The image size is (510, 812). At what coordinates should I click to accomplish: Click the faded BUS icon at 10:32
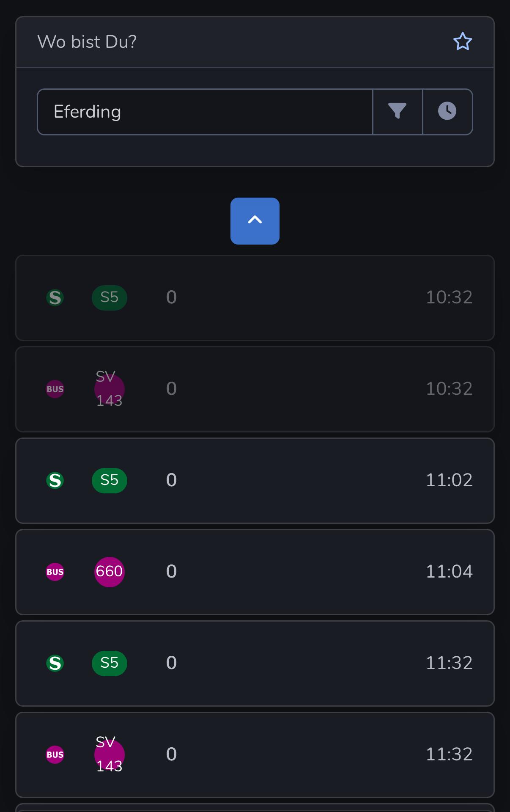55,389
